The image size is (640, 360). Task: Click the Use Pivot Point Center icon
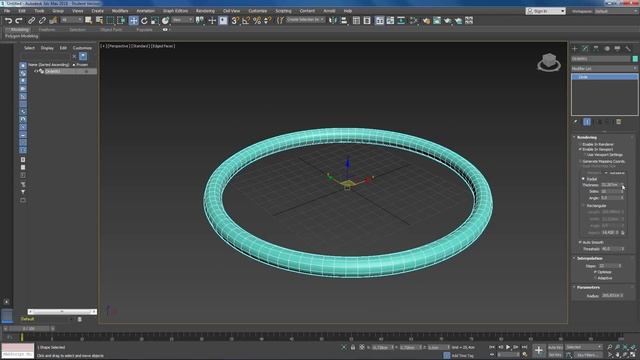(200, 20)
